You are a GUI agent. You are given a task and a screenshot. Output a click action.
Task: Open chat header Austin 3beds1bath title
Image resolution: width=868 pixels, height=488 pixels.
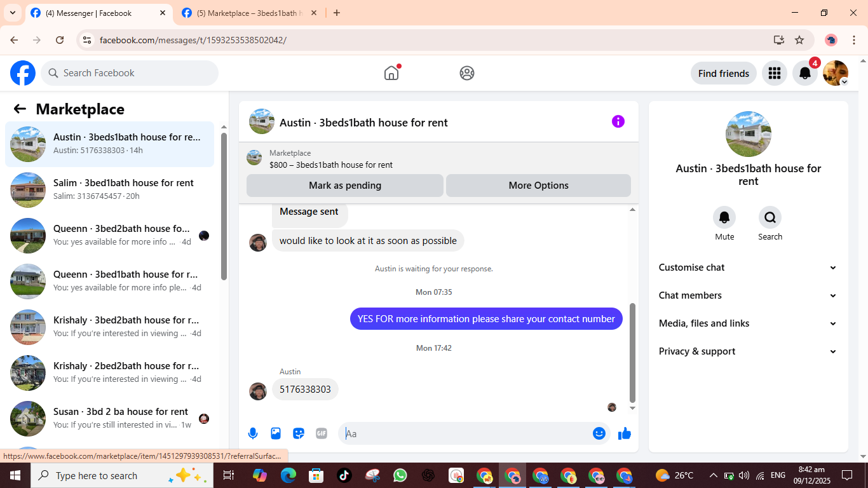coord(363,123)
